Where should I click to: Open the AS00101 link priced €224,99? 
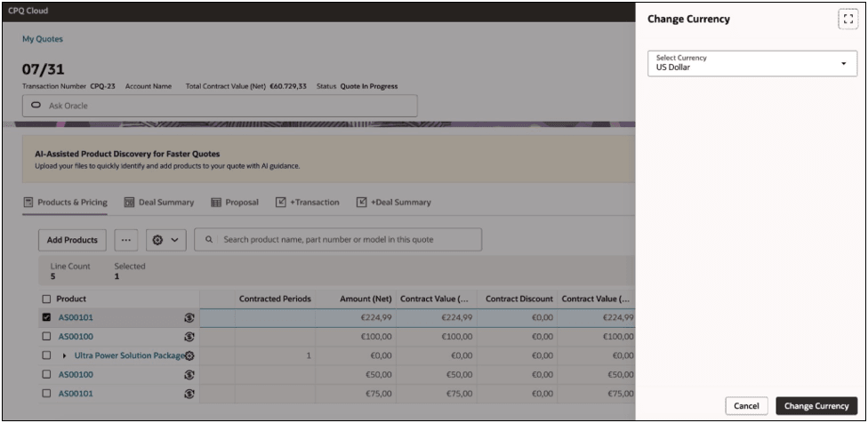(x=76, y=317)
